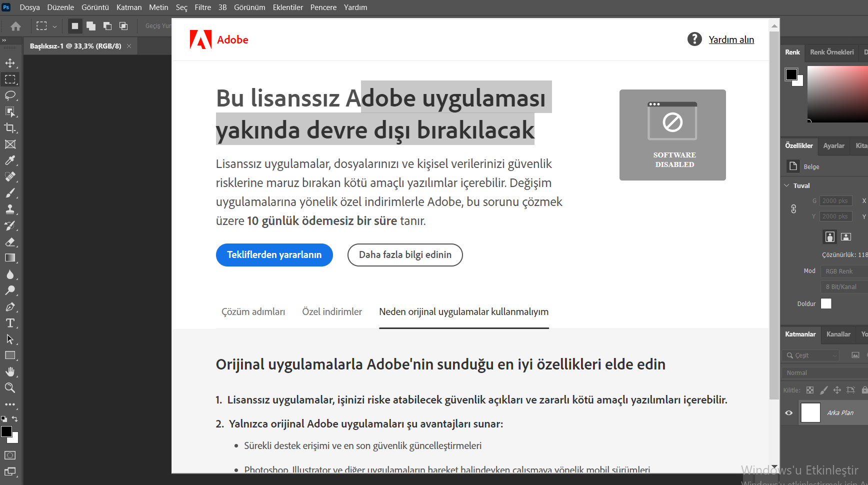Image resolution: width=868 pixels, height=485 pixels.
Task: Click the Home icon in options bar
Action: (x=16, y=26)
